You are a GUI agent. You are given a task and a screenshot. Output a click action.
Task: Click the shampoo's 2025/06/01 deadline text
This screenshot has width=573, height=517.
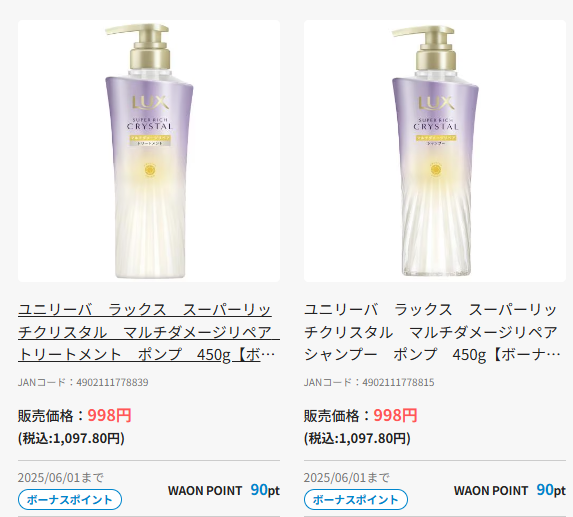347,478
